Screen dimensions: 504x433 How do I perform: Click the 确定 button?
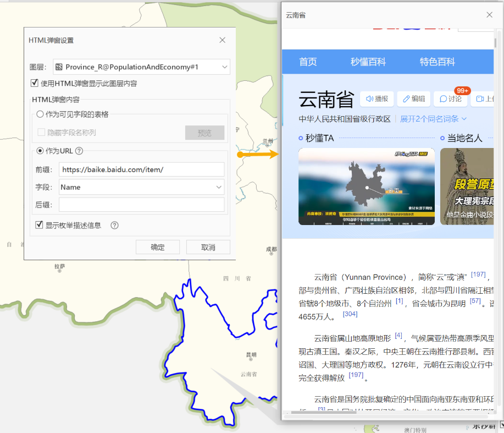click(158, 247)
